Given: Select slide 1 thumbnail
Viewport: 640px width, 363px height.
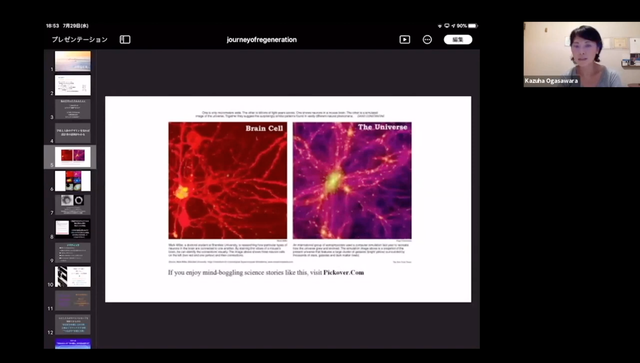Looking at the screenshot, I should [x=73, y=61].
